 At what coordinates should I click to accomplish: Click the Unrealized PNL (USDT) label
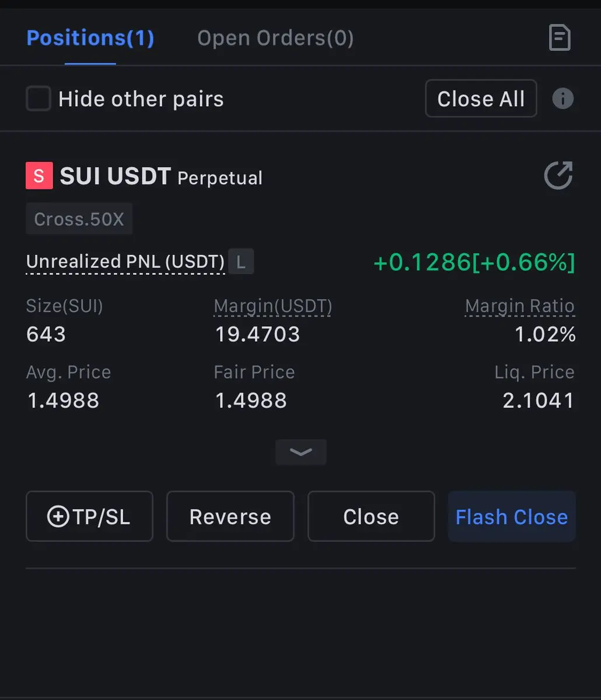point(125,262)
